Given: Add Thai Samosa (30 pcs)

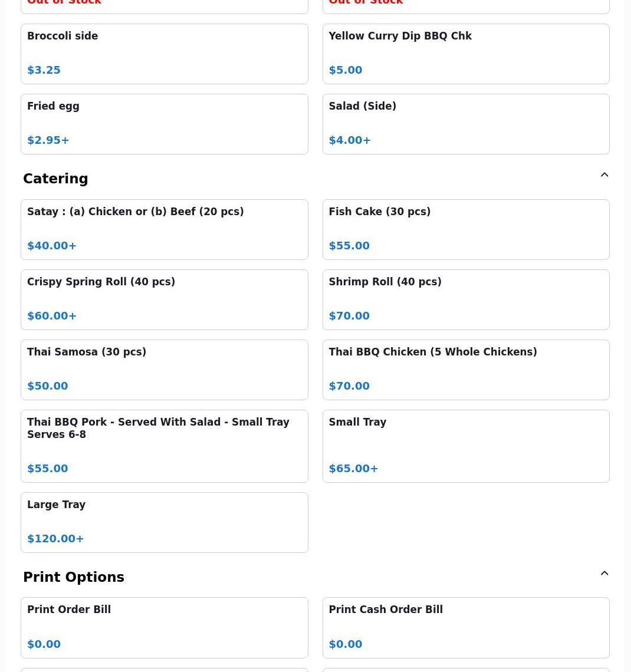Looking at the screenshot, I should [x=165, y=370].
